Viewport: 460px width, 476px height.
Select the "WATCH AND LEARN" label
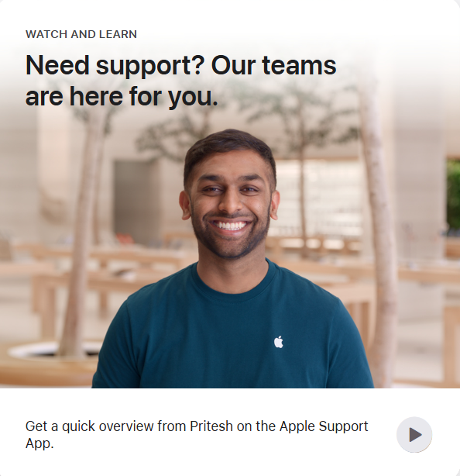81,34
